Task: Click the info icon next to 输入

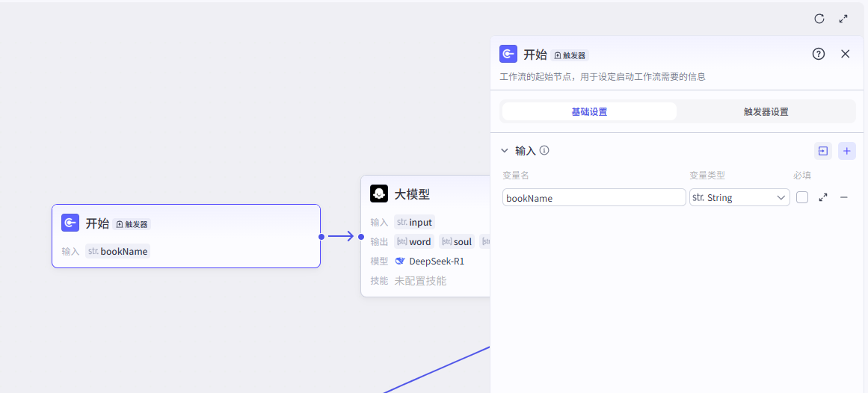Action: pos(544,150)
